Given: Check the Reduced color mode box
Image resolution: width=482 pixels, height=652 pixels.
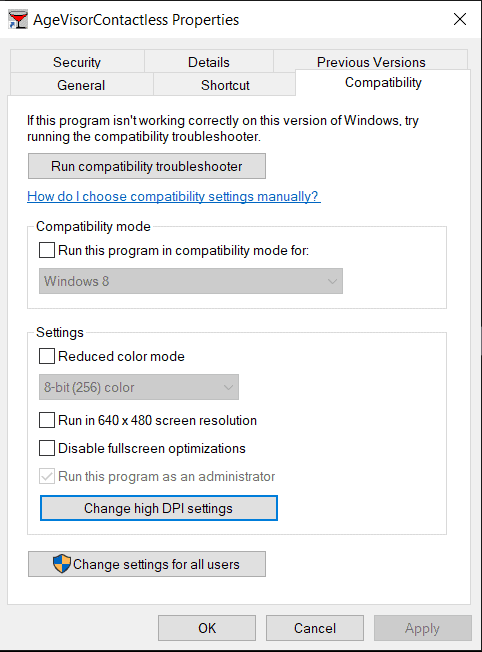Looking at the screenshot, I should pos(47,356).
